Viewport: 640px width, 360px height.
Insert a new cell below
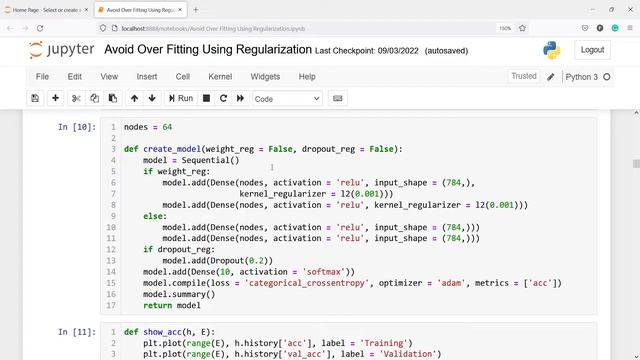pyautogui.click(x=56, y=98)
